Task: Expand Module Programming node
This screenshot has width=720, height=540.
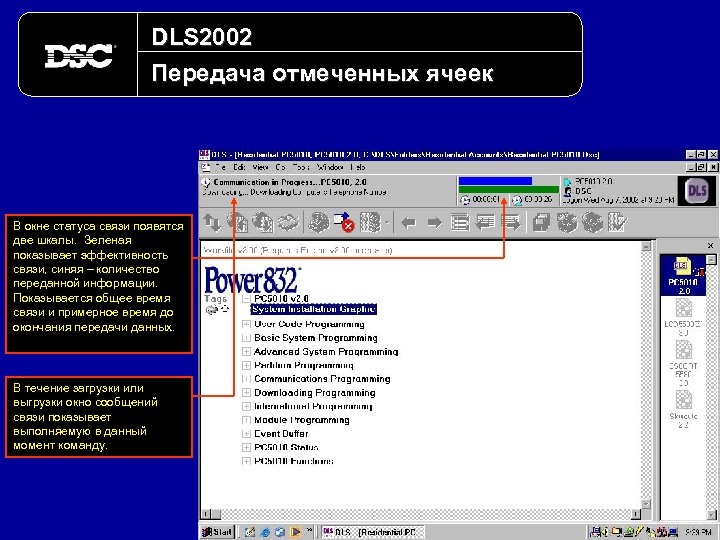Action: pos(246,420)
